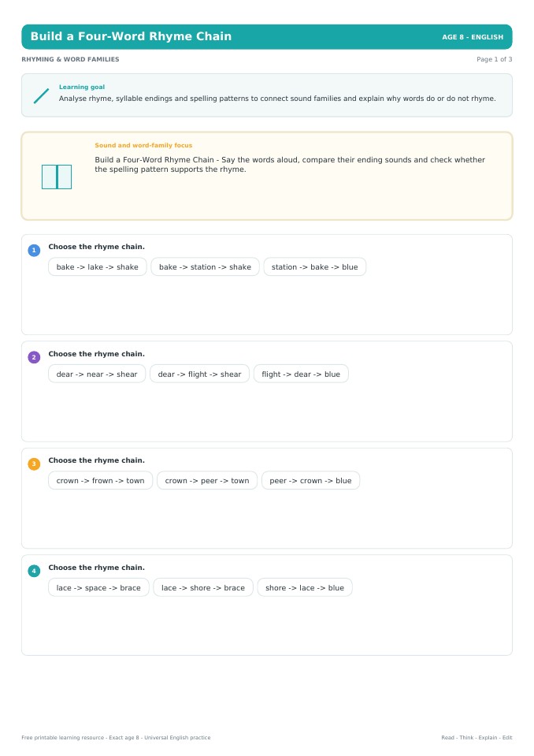Choose the lace -> shore -> brace option
This screenshot has height=756, width=534.
[203, 587]
